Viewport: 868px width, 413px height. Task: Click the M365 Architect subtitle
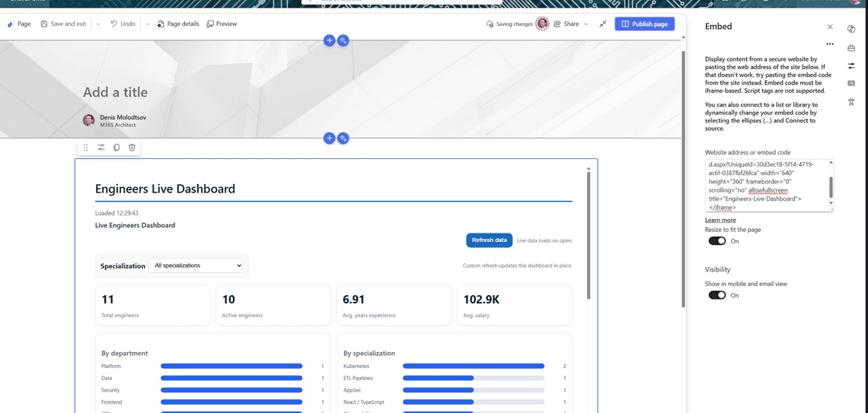click(x=118, y=125)
